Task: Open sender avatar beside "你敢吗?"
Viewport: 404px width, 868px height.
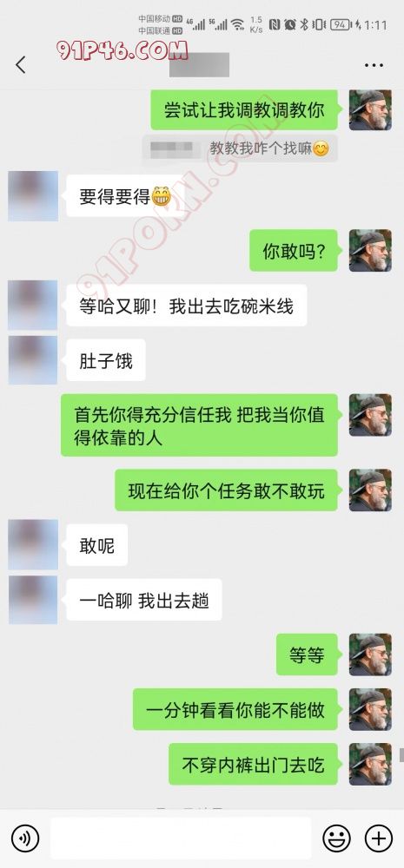Action: 370,251
